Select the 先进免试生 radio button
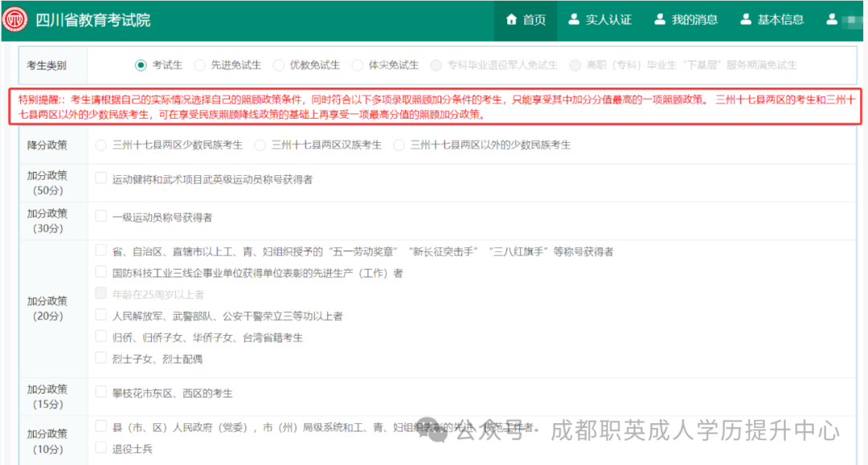 [199, 65]
